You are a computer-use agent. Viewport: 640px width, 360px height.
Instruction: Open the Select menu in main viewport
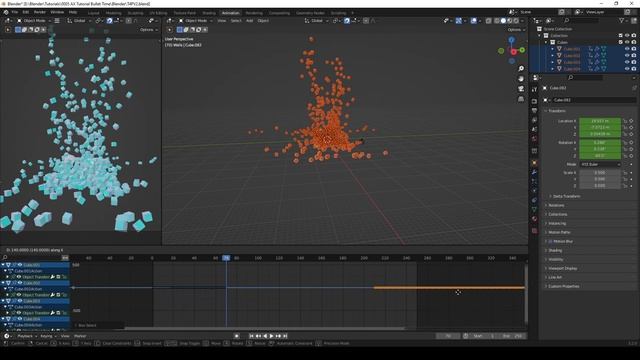coord(236,20)
